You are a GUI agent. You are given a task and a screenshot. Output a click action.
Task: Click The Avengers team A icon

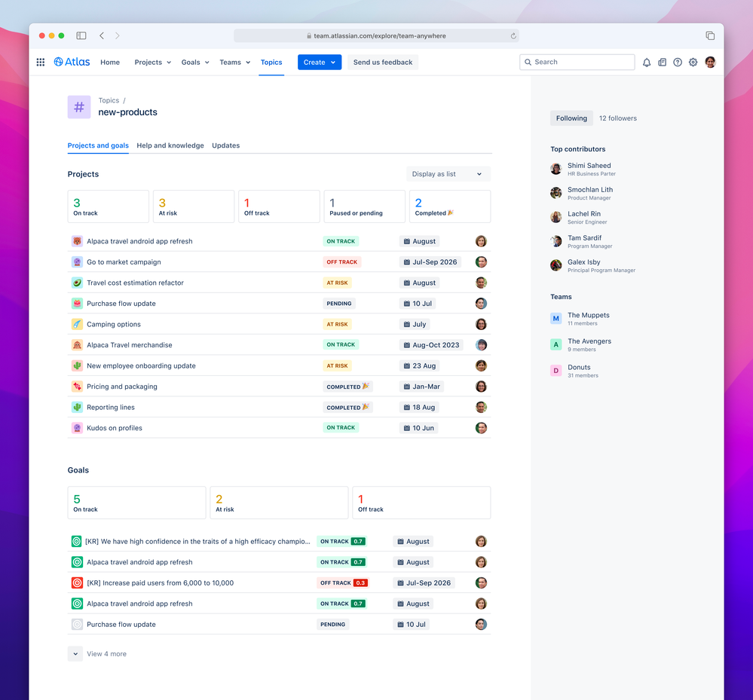pyautogui.click(x=556, y=344)
